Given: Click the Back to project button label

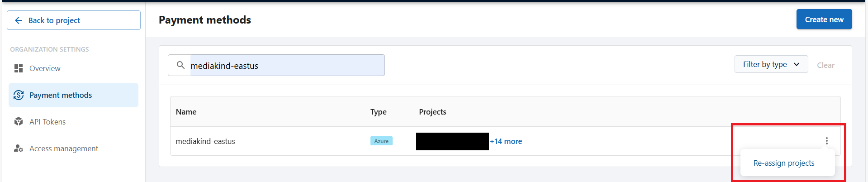Looking at the screenshot, I should click(54, 20).
